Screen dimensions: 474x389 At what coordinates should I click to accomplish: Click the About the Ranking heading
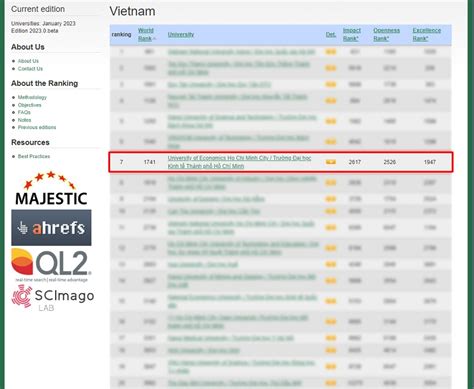pos(44,83)
